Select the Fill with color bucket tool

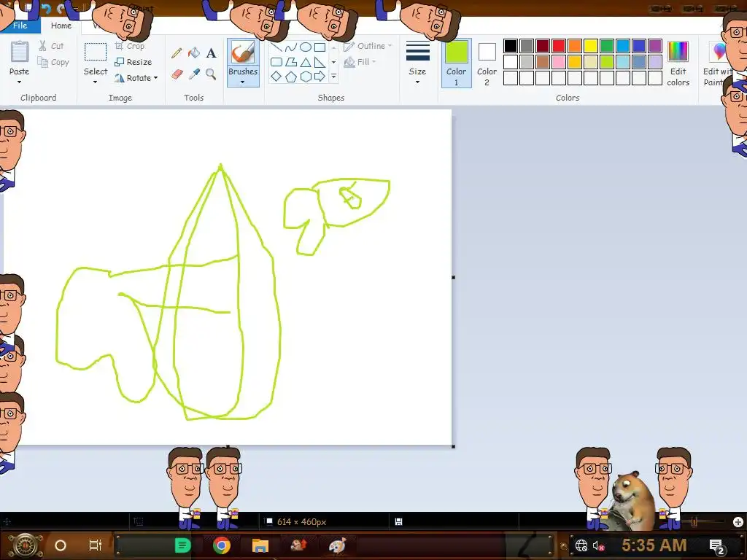194,52
